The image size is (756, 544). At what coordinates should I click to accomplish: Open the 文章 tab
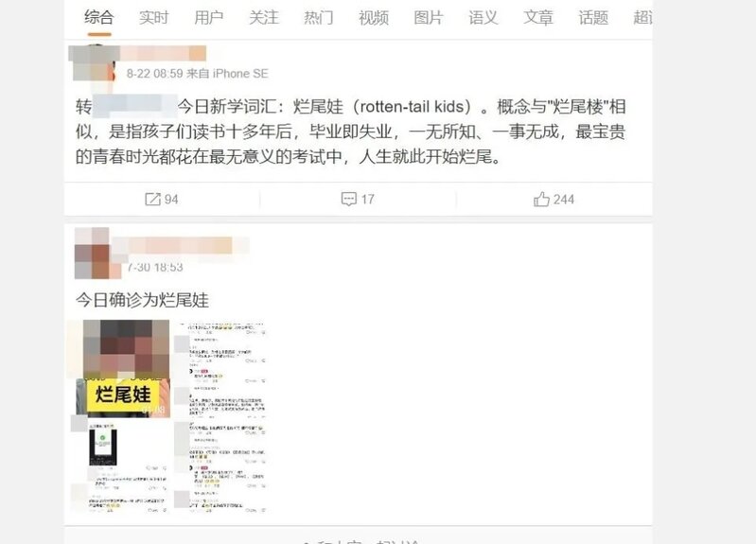(538, 18)
